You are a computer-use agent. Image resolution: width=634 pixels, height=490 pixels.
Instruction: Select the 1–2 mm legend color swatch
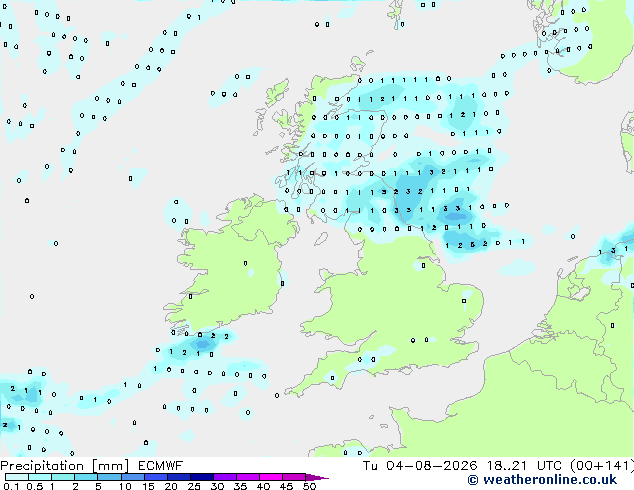click(63, 477)
